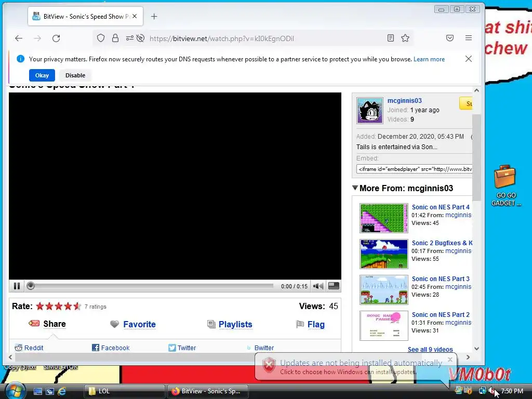Close the Windows update balloon notification

tap(450, 360)
